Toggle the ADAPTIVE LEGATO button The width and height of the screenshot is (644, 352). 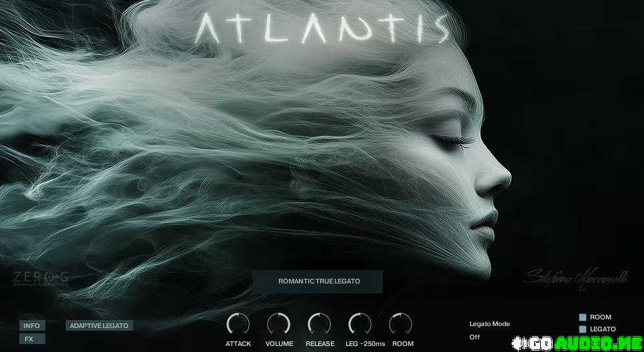(99, 325)
